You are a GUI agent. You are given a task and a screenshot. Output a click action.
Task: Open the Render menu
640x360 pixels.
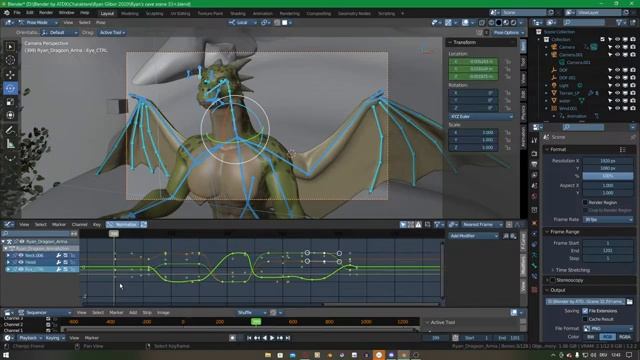46,13
